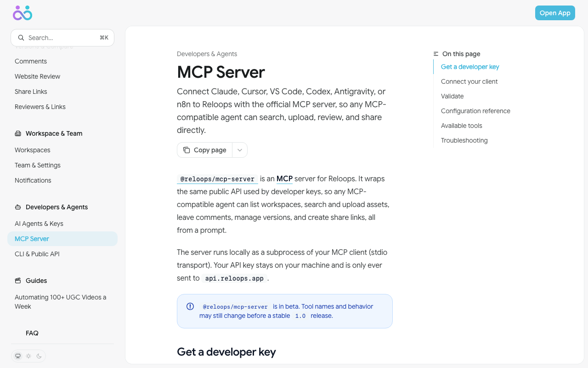
Task: Open AI Agents & Keys page
Action: click(39, 224)
